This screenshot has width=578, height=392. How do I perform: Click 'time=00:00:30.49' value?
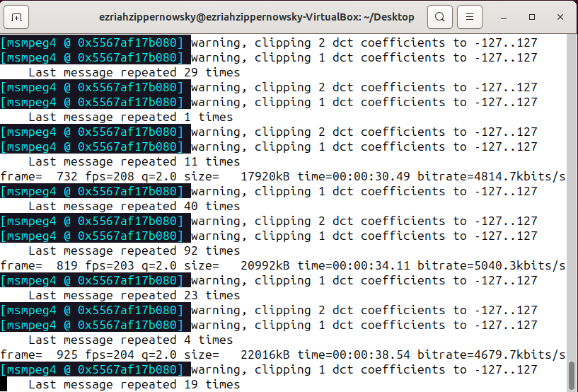click(x=354, y=176)
